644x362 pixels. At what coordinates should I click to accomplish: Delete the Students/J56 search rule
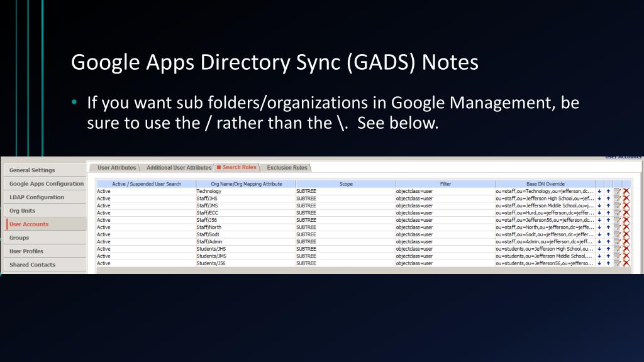click(626, 263)
